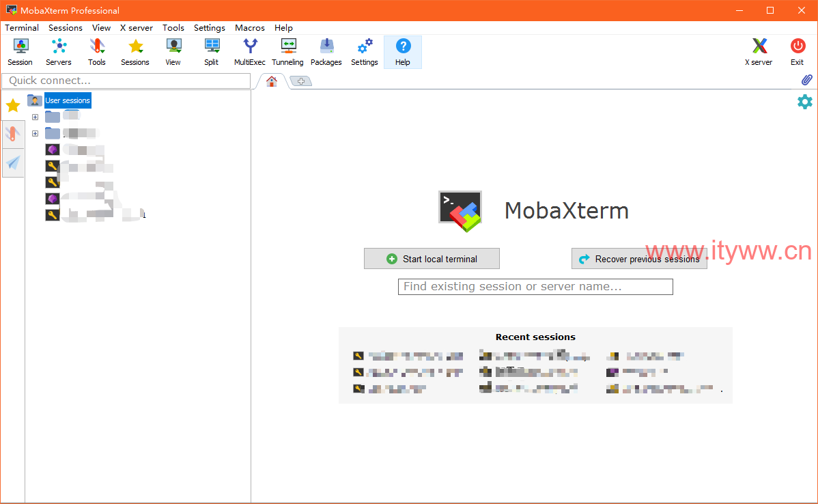Switch to the Home tab
Viewport: 818px width, 504px height.
click(272, 81)
